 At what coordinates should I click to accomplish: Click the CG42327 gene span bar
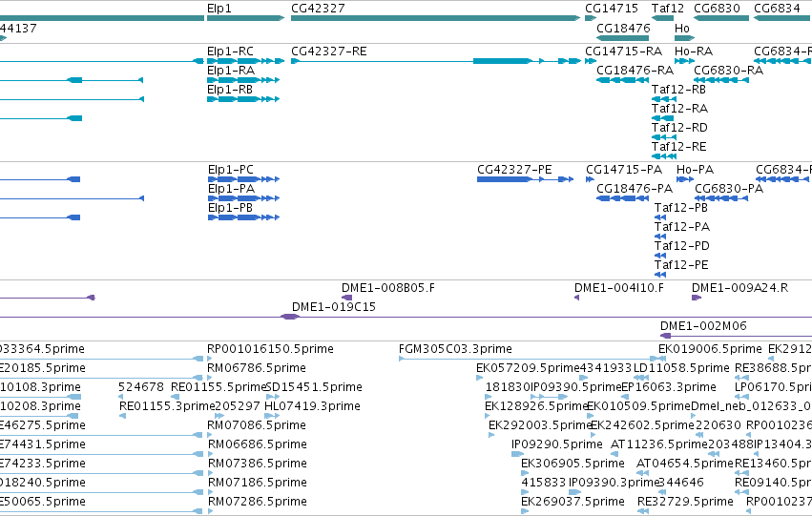[x=435, y=18]
